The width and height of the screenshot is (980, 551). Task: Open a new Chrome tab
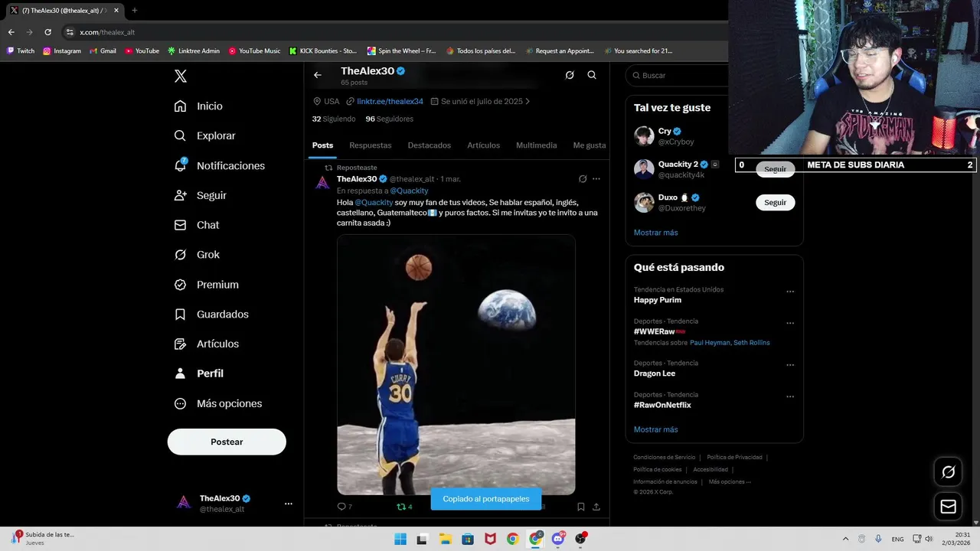coord(135,11)
